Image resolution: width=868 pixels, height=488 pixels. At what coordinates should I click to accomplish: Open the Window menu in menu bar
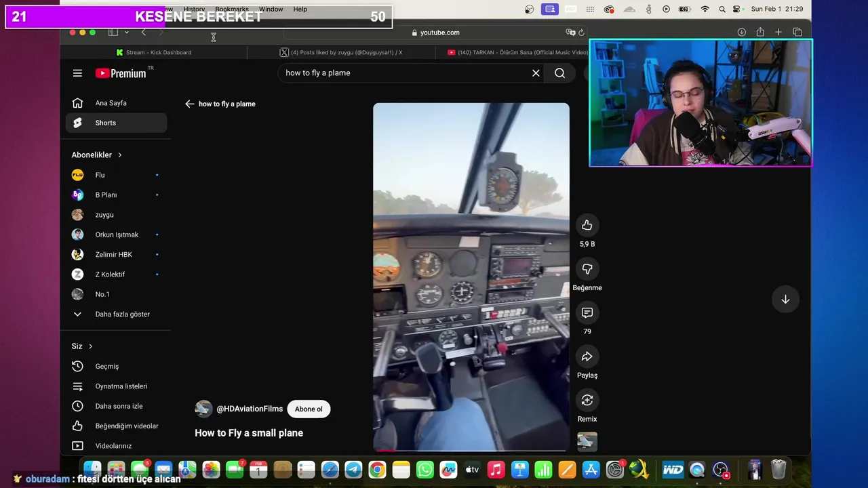[271, 9]
